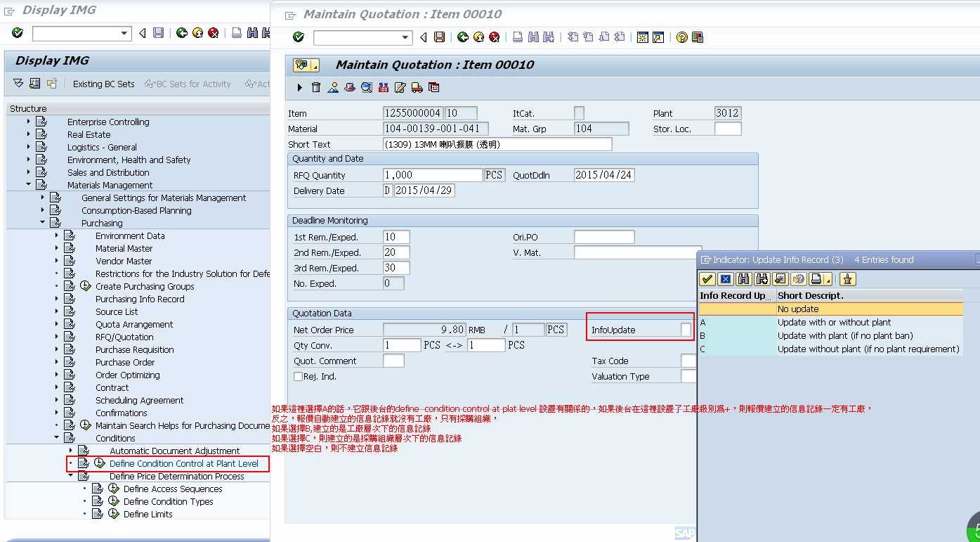
Task: Click the black next-item arrow in quotation toolbar
Action: click(300, 87)
